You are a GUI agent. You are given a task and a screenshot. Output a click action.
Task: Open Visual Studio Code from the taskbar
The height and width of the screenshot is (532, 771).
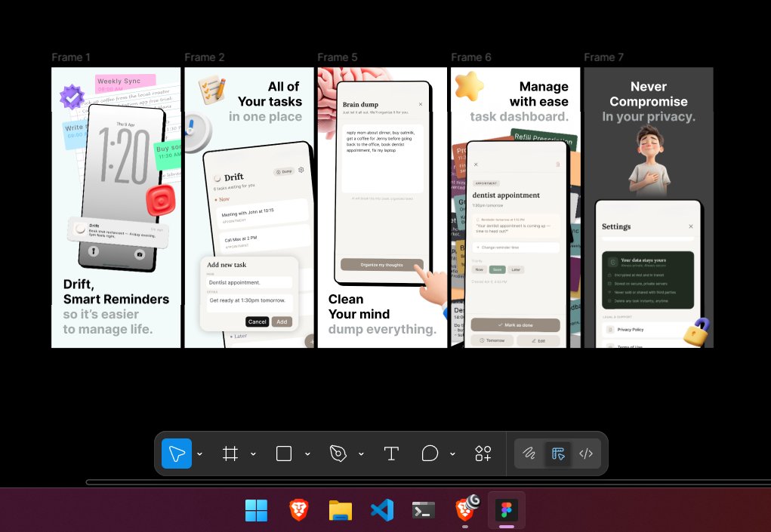(382, 510)
